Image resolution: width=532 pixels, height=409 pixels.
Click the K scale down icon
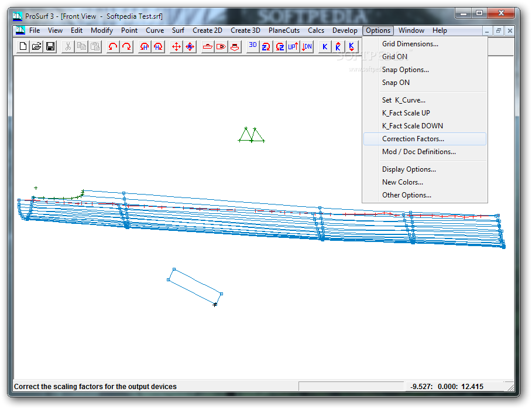point(352,46)
